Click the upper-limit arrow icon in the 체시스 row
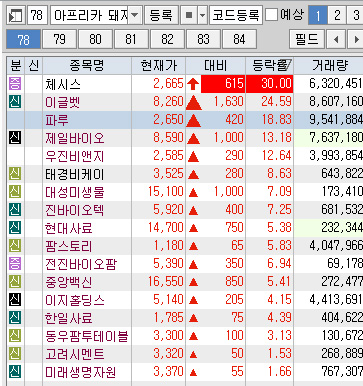363x386 pixels. click(x=193, y=84)
